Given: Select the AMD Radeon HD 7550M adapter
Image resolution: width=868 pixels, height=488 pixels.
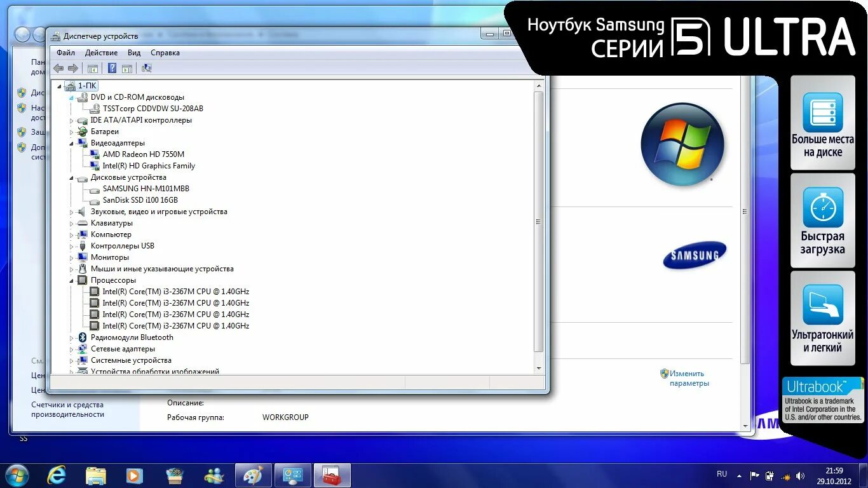Looking at the screenshot, I should coord(144,154).
